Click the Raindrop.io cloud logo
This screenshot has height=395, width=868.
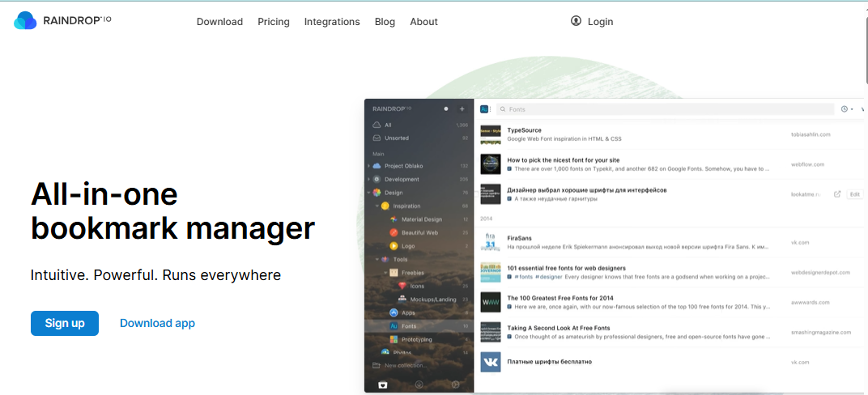tap(25, 21)
